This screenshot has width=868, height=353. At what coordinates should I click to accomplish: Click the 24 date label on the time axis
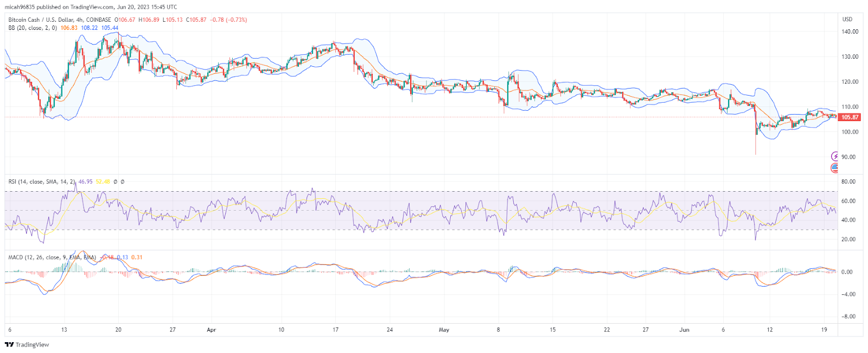(390, 330)
